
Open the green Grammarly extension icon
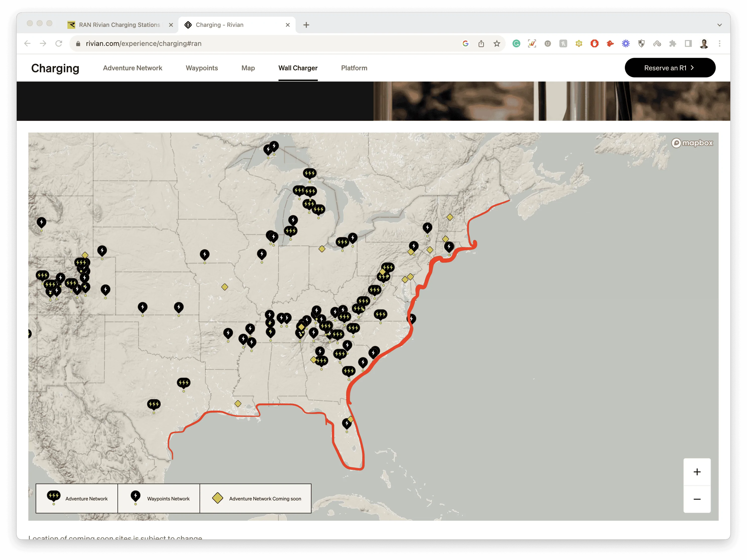click(x=516, y=44)
